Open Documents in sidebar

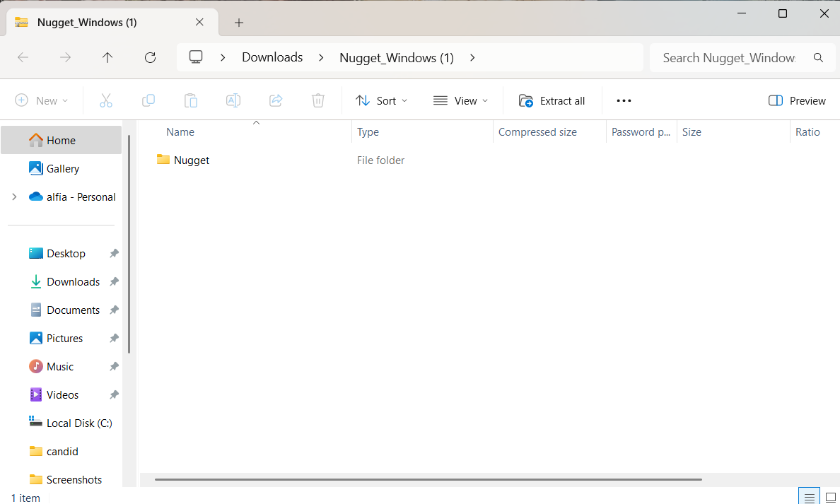tap(73, 310)
